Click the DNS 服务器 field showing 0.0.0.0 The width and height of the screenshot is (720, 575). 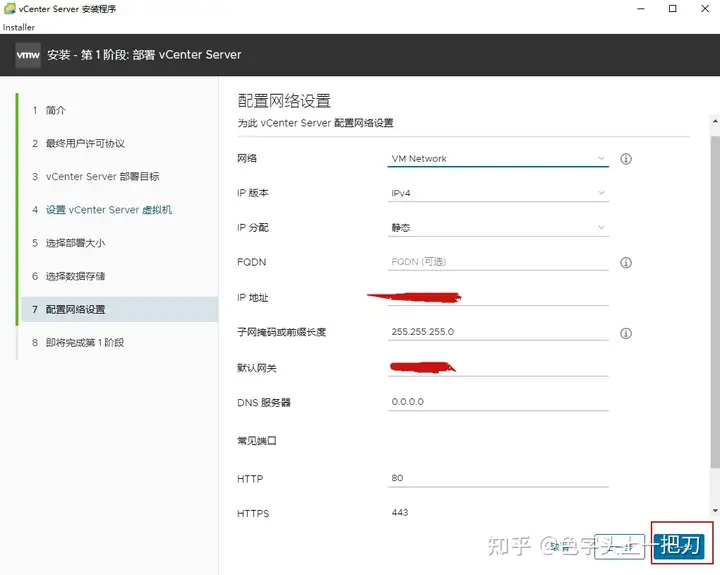(x=498, y=402)
